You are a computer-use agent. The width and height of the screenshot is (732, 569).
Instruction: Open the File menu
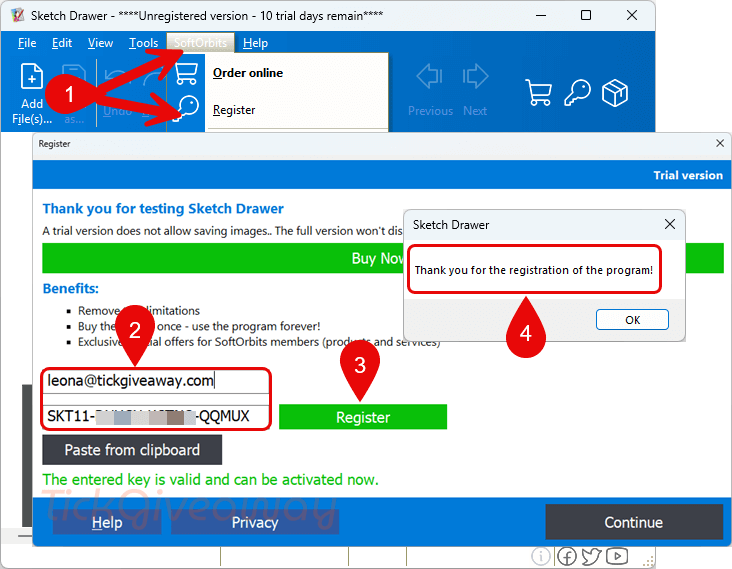pos(27,43)
